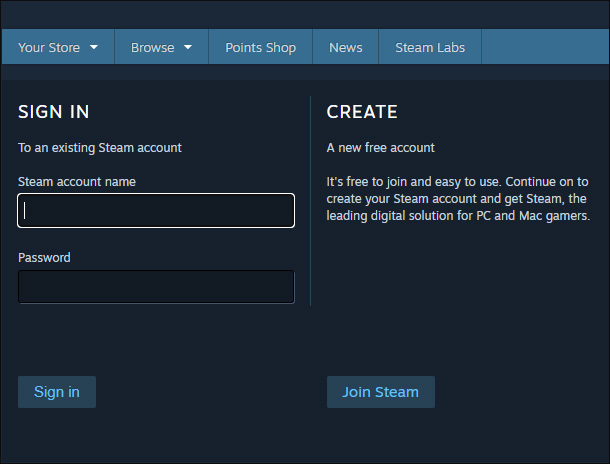Click 'To an existing Steam account' text
The height and width of the screenshot is (464, 610).
pos(100,148)
